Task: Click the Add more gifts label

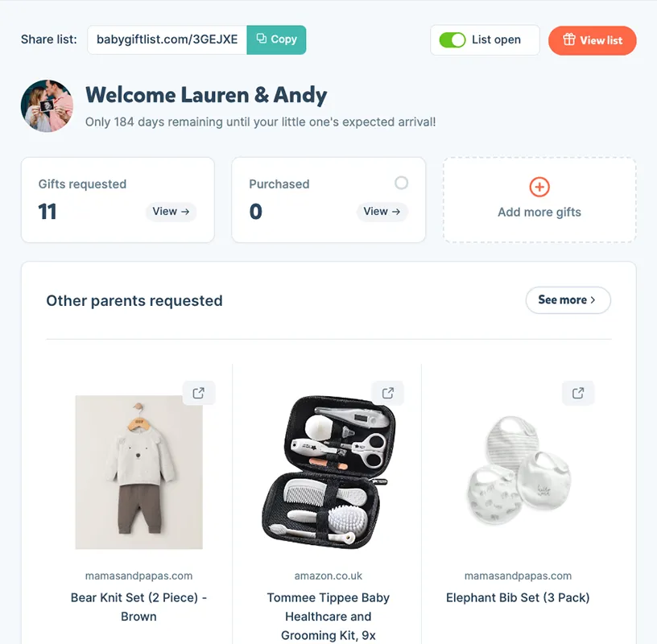Action: pyautogui.click(x=539, y=213)
